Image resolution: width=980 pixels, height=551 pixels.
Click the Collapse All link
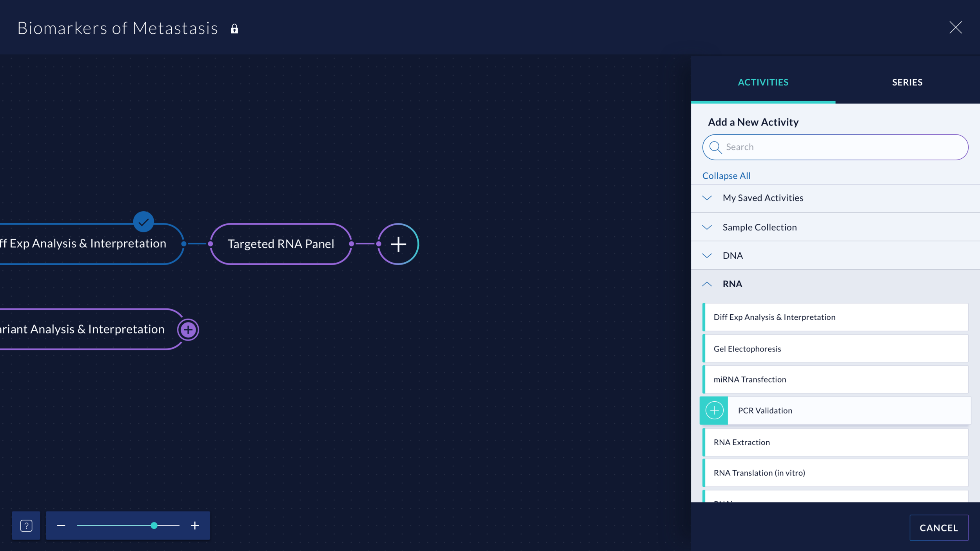pyautogui.click(x=726, y=175)
